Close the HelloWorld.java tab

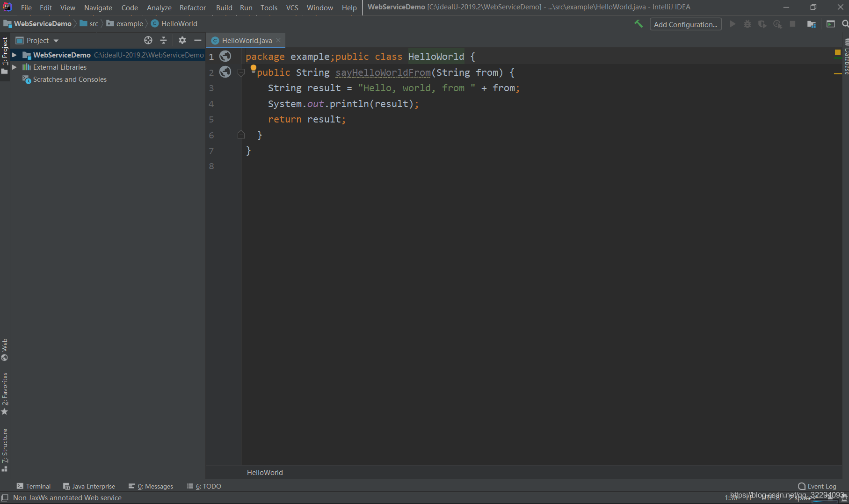(278, 40)
